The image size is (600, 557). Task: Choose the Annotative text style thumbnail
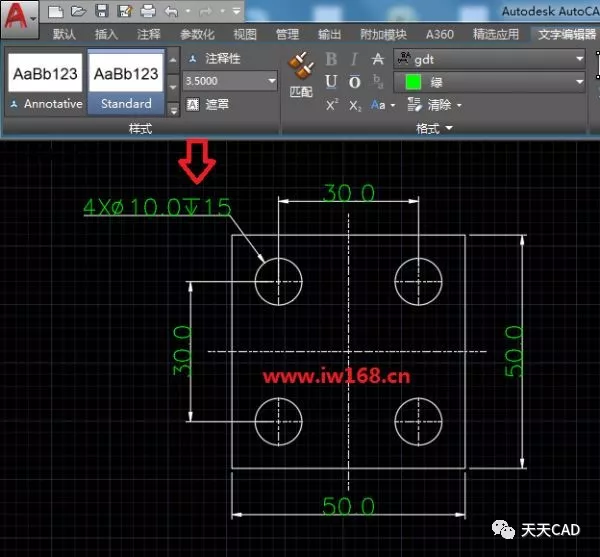coord(45,81)
